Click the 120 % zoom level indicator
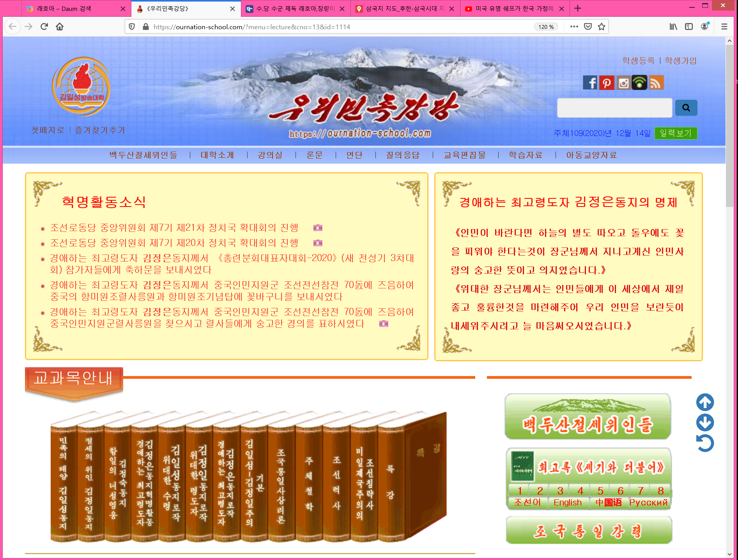 pyautogui.click(x=546, y=26)
